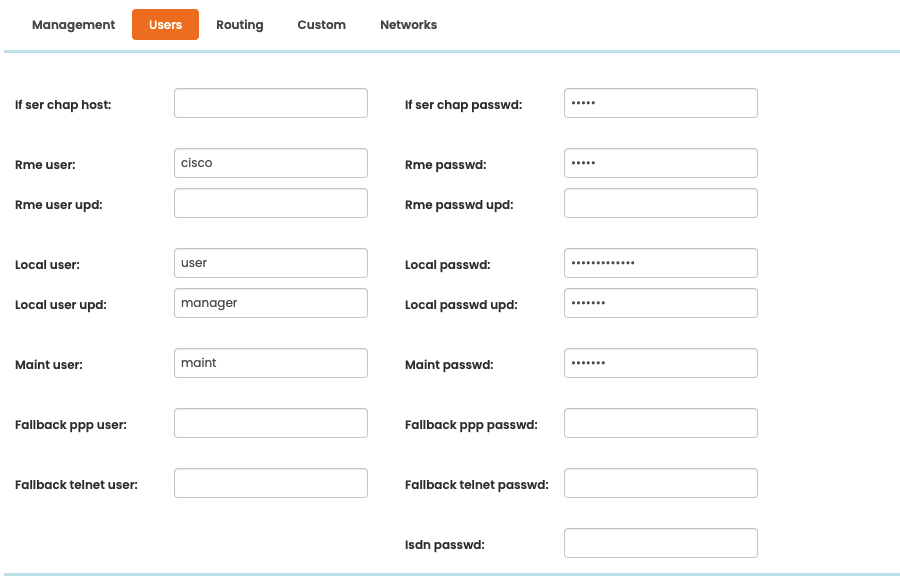Click the Rme user field containing cisco
This screenshot has height=588, width=900.
[271, 163]
